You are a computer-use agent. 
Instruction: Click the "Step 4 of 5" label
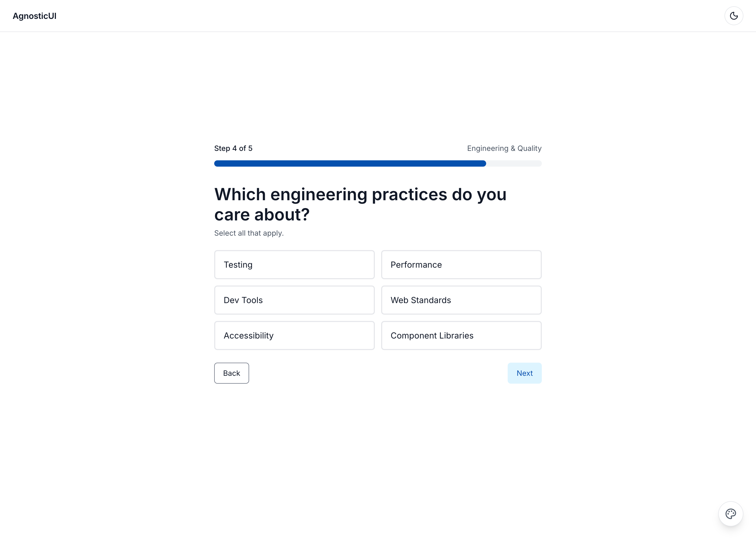tap(233, 148)
